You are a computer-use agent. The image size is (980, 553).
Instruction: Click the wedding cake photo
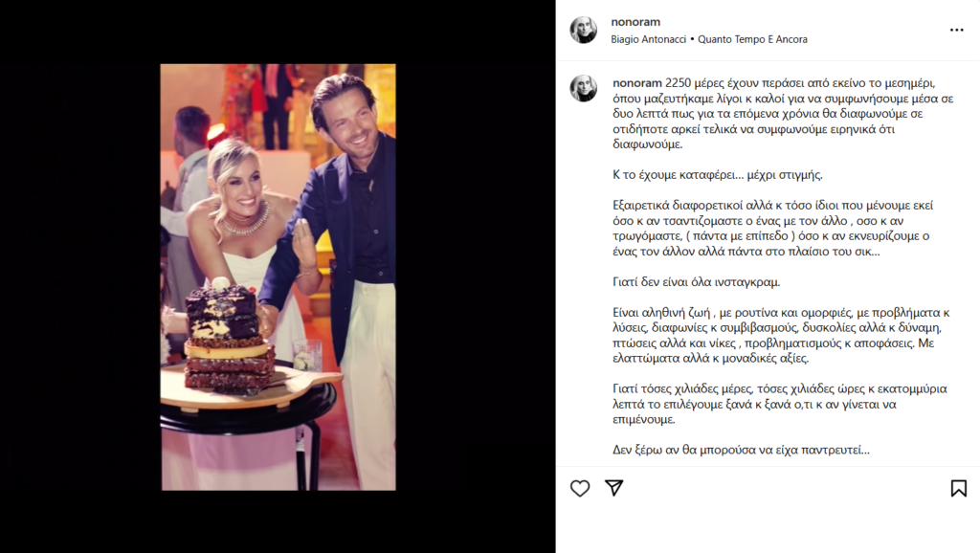(x=278, y=276)
